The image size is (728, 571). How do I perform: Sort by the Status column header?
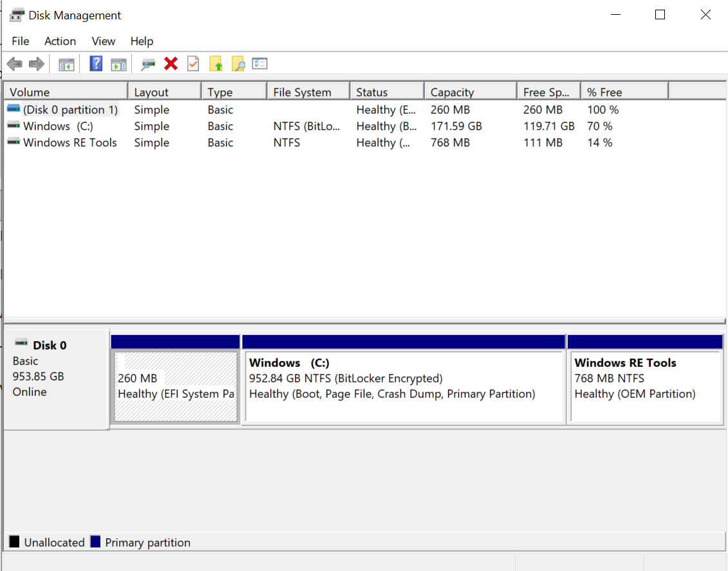(387, 92)
